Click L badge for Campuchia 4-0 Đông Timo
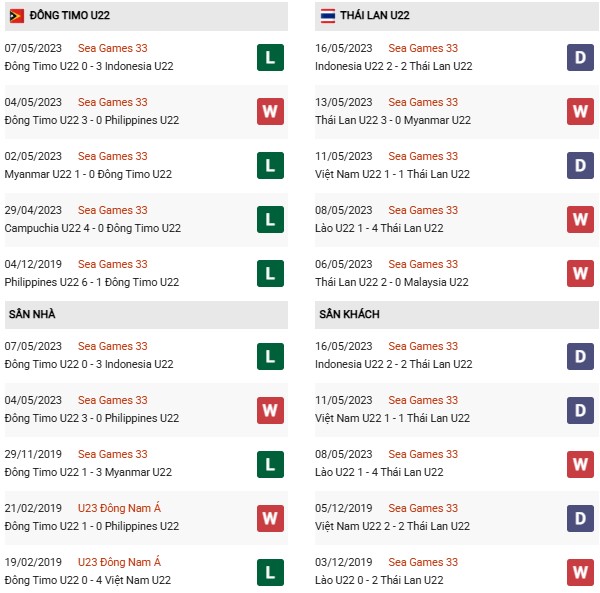This screenshot has width=600, height=593. click(270, 219)
